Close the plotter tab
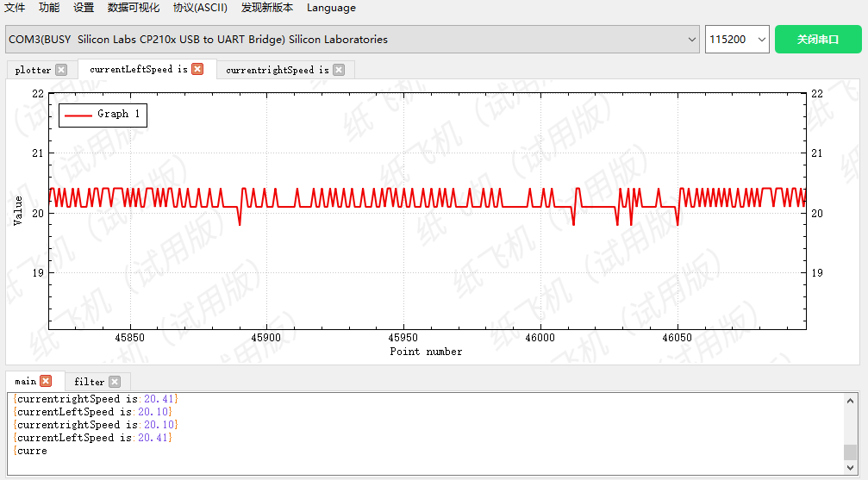Viewport: 868px width, 480px height. (x=61, y=70)
